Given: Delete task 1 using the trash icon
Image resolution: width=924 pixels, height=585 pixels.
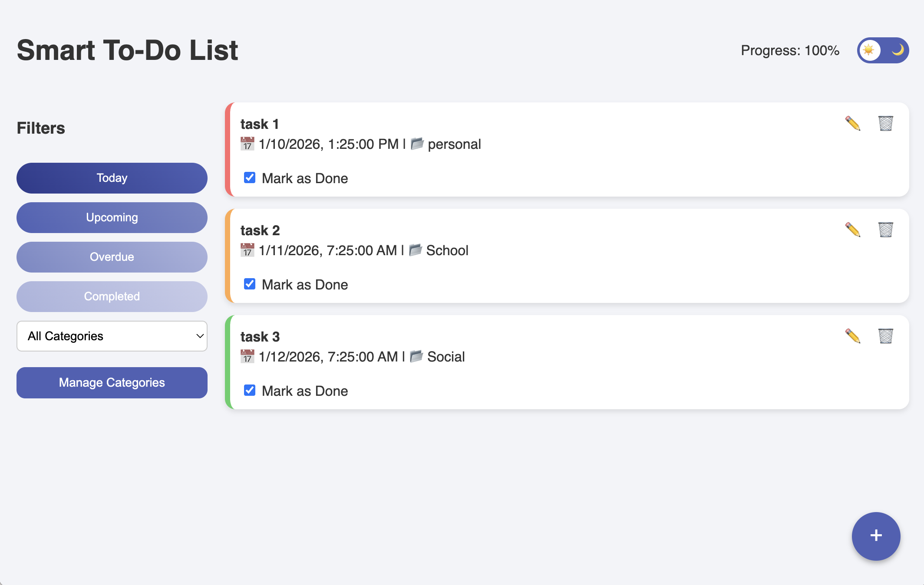Looking at the screenshot, I should (x=885, y=124).
